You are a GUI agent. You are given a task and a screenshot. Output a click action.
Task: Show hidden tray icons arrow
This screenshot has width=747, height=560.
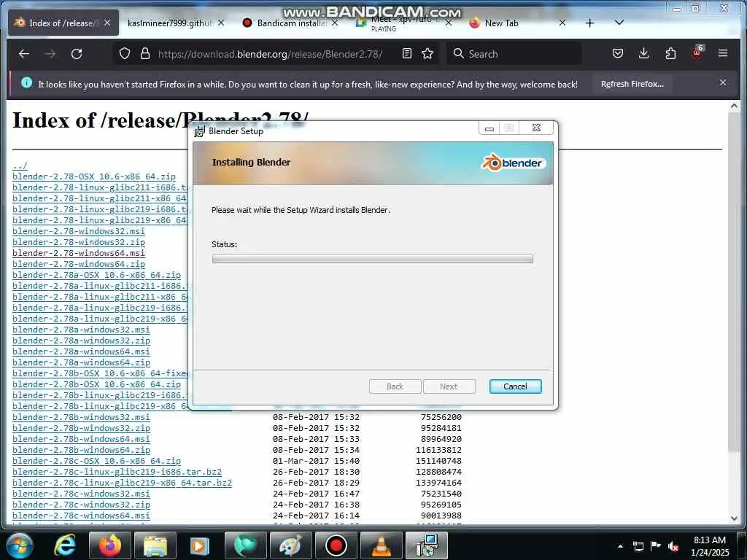coord(620,547)
